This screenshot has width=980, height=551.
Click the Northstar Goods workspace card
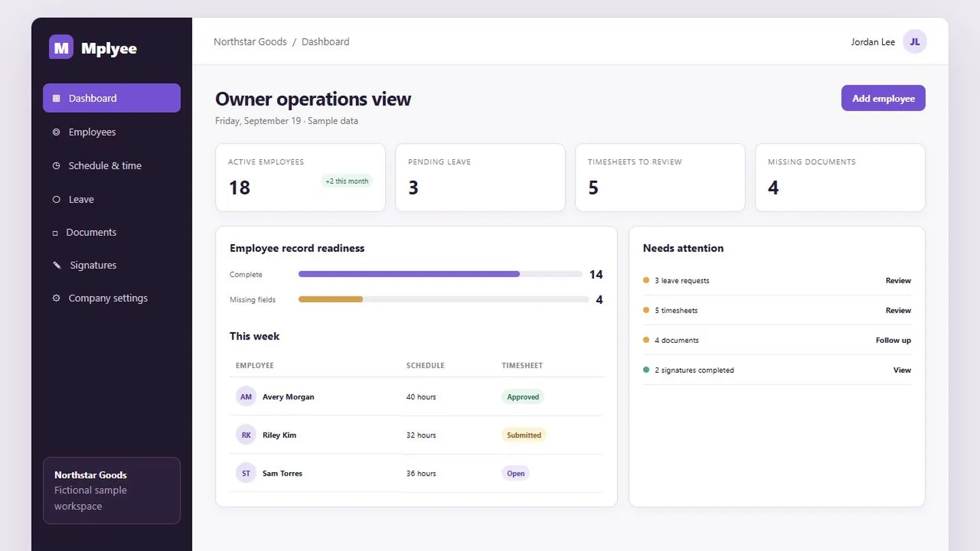[112, 490]
